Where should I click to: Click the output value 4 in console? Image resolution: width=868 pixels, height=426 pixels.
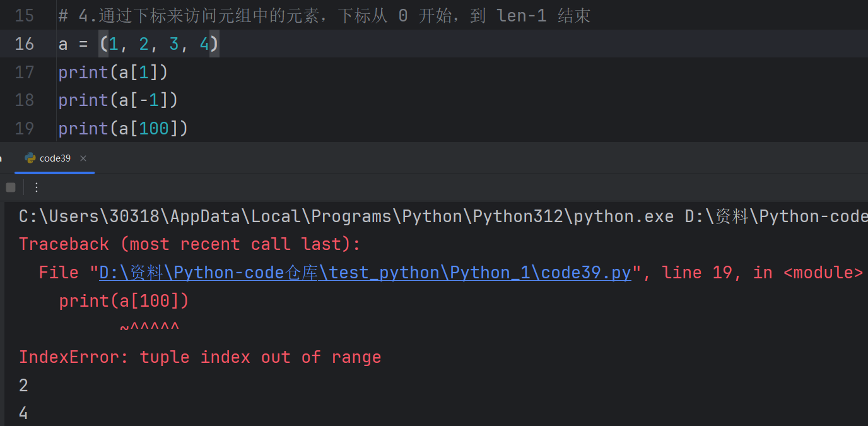[23, 413]
